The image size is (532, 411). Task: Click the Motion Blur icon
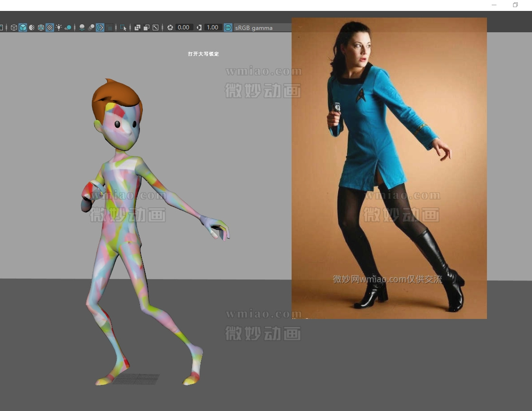click(91, 28)
